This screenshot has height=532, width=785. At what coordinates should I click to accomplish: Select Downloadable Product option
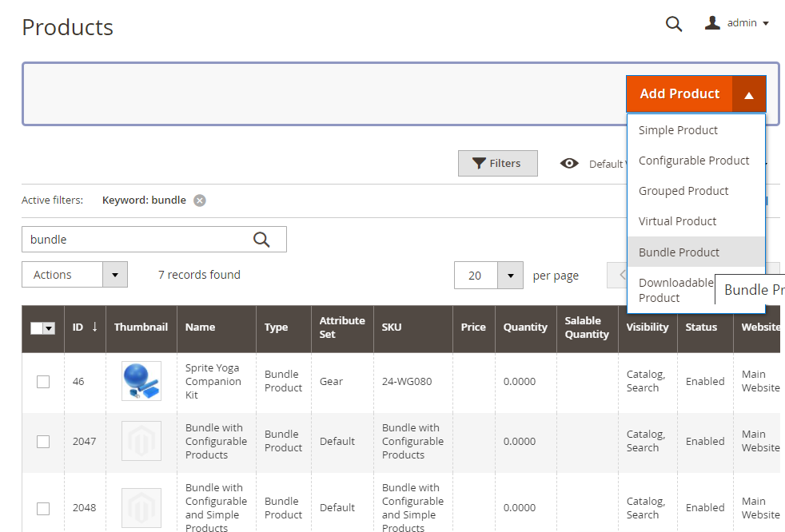coord(675,290)
